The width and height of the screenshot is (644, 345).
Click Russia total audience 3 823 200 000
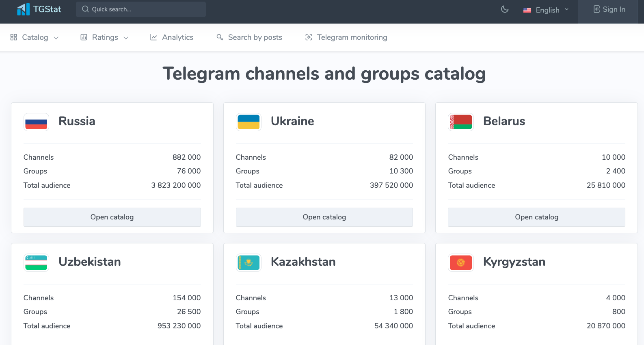click(176, 185)
